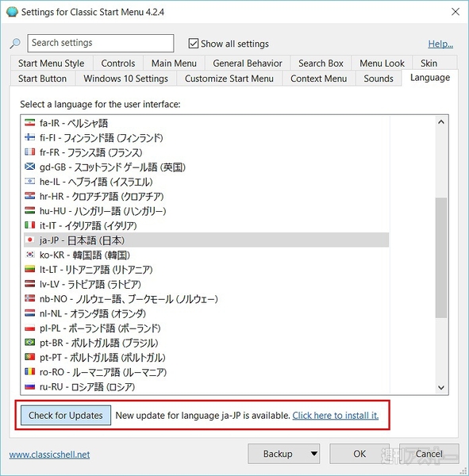
Task: Uncheck Show all settings checkbox
Action: coord(193,44)
